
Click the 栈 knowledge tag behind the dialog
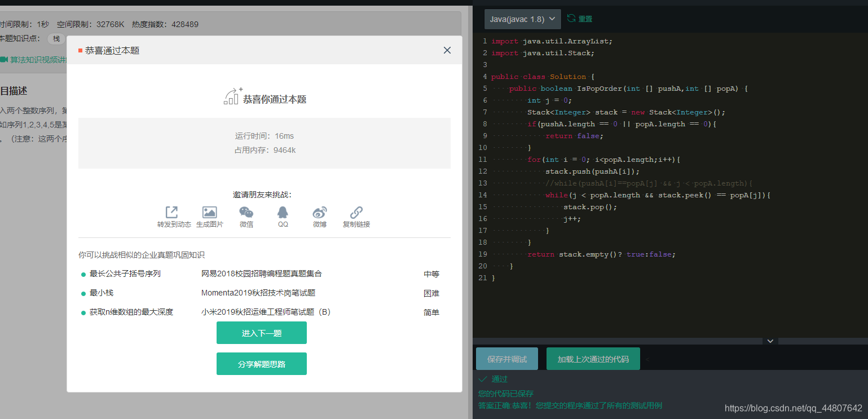[56, 38]
